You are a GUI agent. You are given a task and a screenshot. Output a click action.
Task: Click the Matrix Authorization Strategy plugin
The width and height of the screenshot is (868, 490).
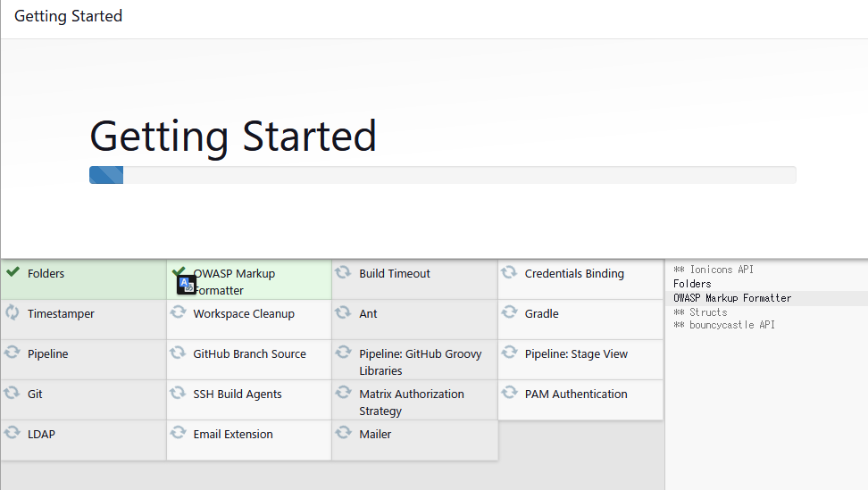tap(414, 400)
